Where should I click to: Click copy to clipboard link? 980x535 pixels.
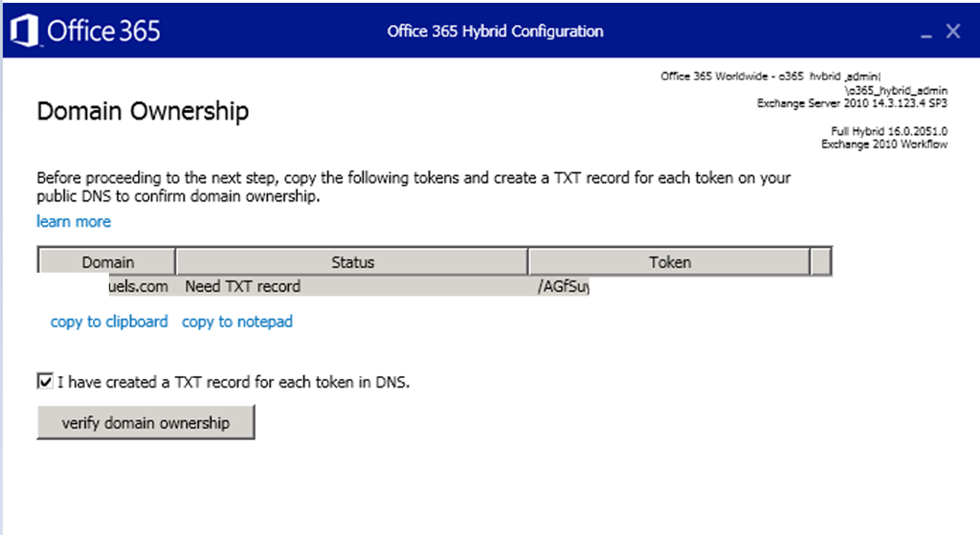tap(109, 322)
